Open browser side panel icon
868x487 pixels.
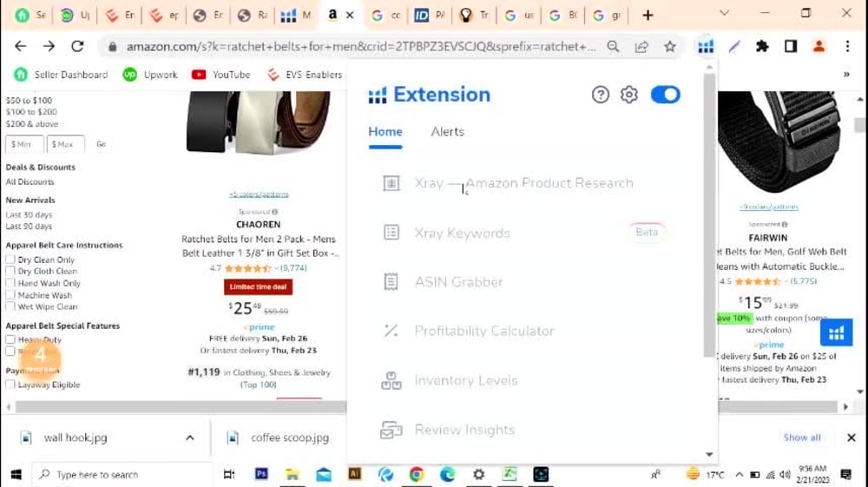point(791,47)
